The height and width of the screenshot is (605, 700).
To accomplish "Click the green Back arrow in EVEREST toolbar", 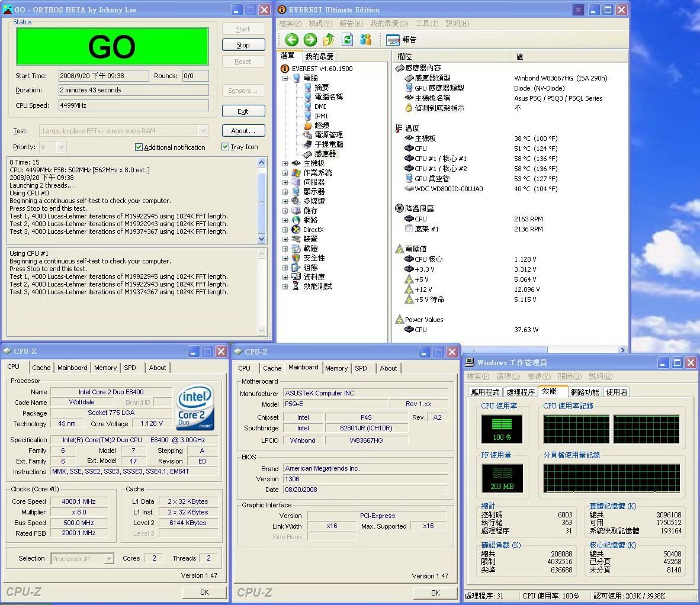I will point(291,40).
